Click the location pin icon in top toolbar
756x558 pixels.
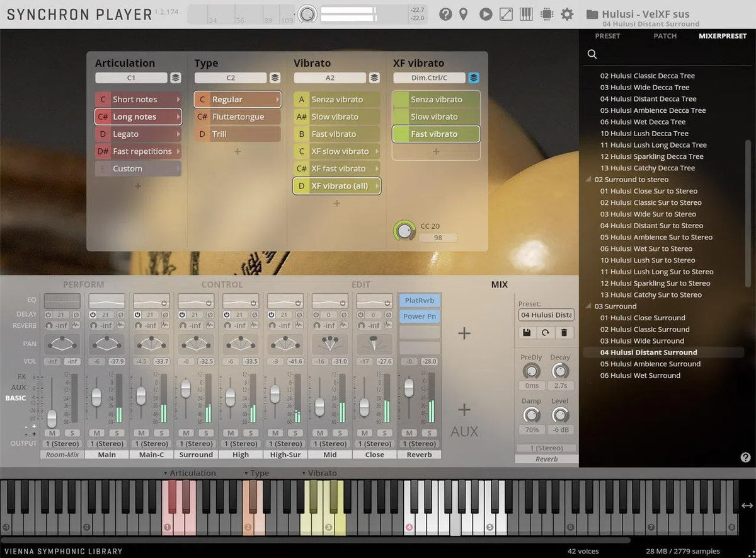coord(464,14)
